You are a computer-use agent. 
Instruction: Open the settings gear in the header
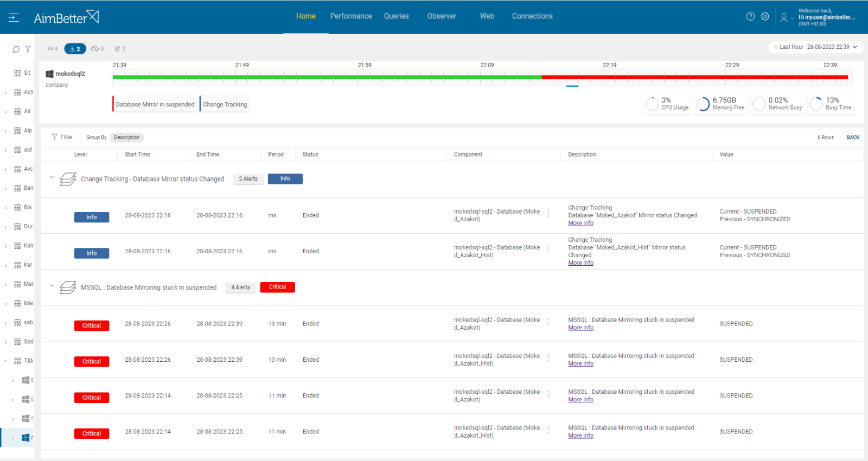(765, 16)
